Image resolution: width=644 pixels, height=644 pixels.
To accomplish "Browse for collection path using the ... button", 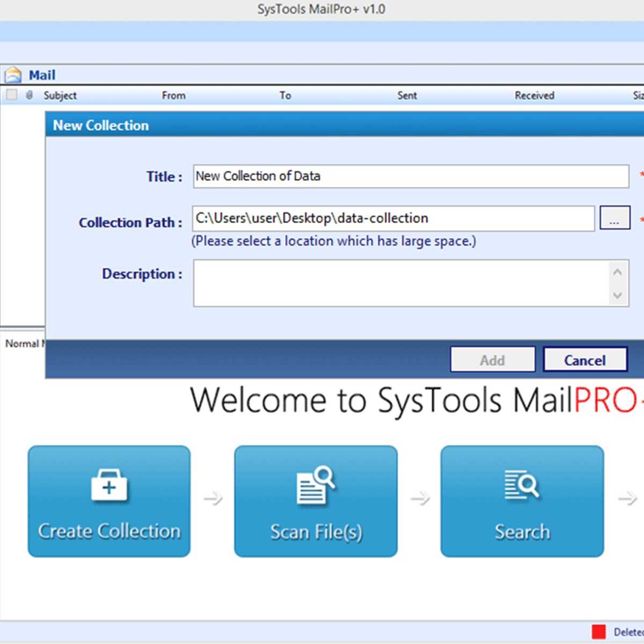I will click(614, 218).
